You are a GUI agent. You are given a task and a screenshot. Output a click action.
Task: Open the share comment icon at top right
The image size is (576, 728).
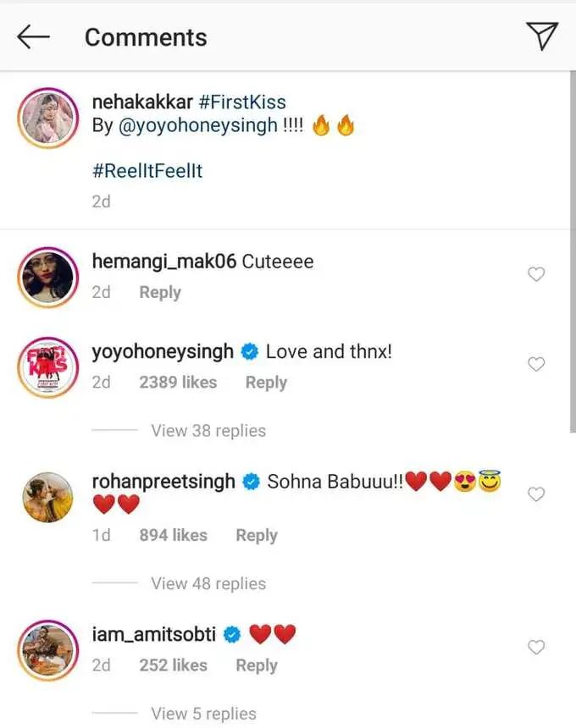[x=541, y=36]
